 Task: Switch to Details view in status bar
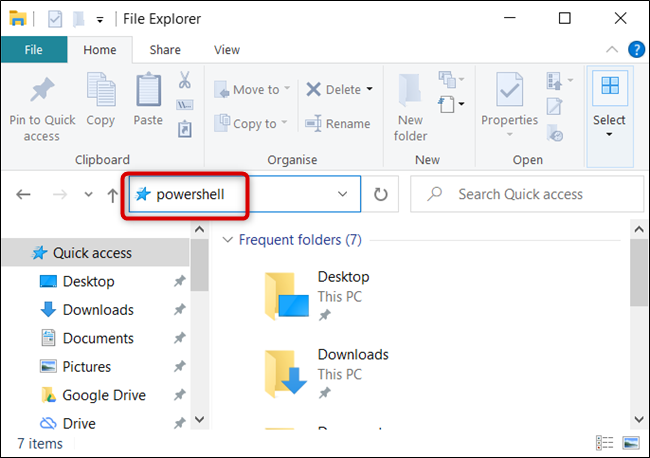[x=604, y=443]
